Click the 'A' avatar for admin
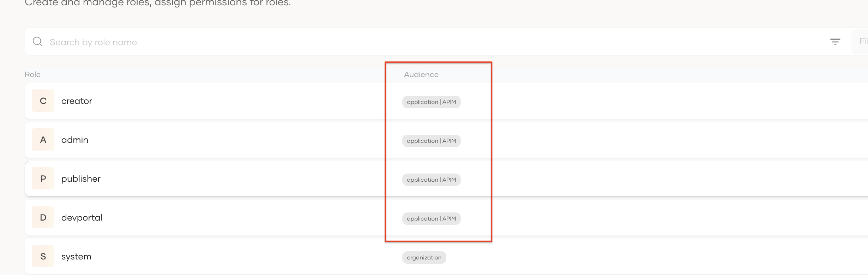Screen dimensions: 868x275 43,140
